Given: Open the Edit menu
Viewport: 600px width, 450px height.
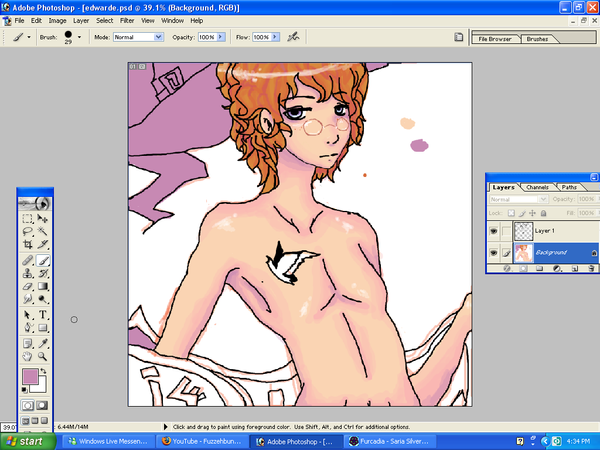Looking at the screenshot, I should pyautogui.click(x=36, y=21).
